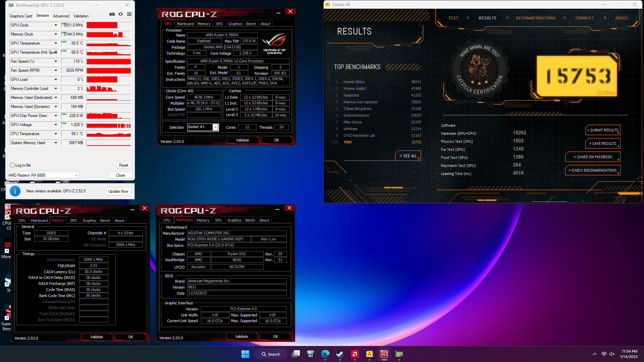Open the GPU-Z hamburger menu
The width and height of the screenshot is (644, 362).
click(129, 14)
